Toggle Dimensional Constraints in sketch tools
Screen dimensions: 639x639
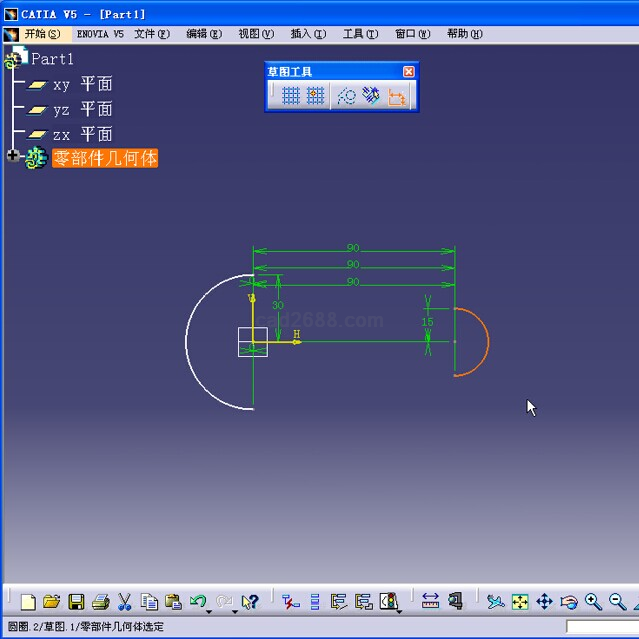coord(397,95)
